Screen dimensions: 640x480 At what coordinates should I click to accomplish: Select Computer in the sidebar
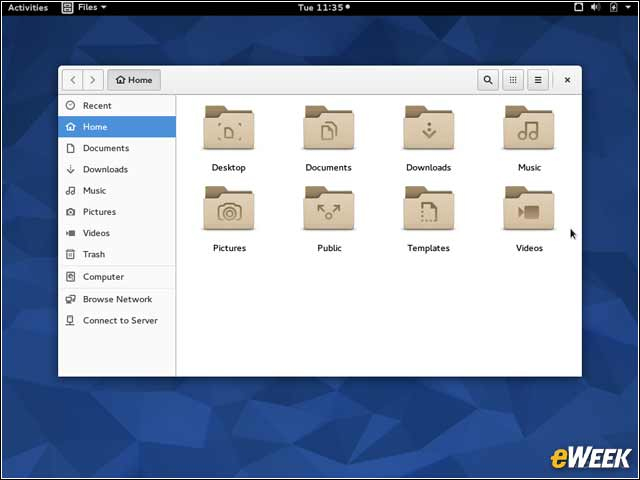pyautogui.click(x=103, y=277)
